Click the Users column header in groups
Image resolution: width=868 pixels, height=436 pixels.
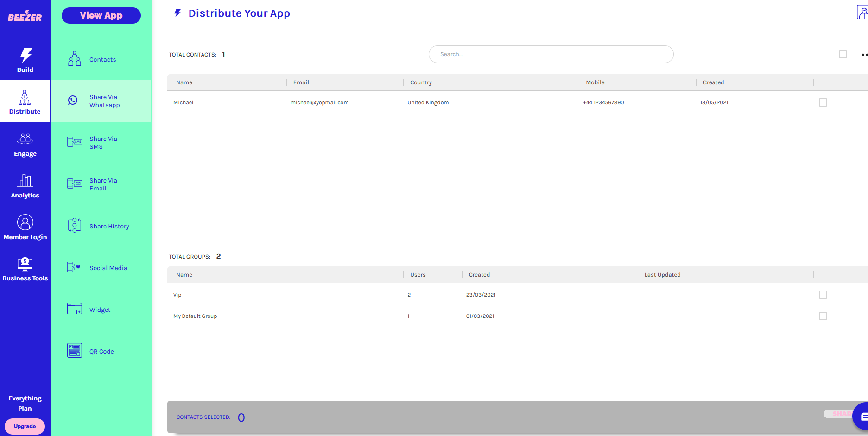[418, 275]
